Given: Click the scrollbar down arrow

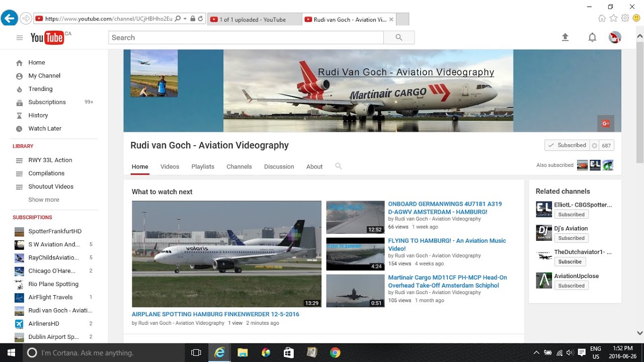Looking at the screenshot, I should pos(640,333).
